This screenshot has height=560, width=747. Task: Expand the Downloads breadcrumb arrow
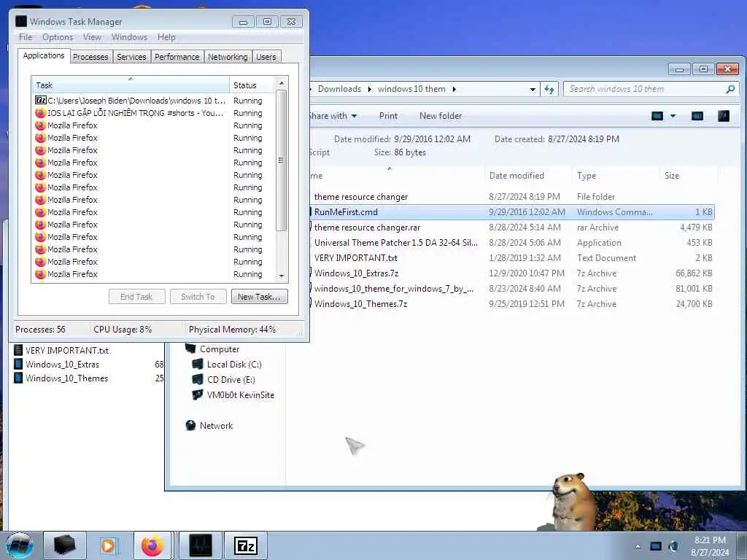pyautogui.click(x=370, y=89)
